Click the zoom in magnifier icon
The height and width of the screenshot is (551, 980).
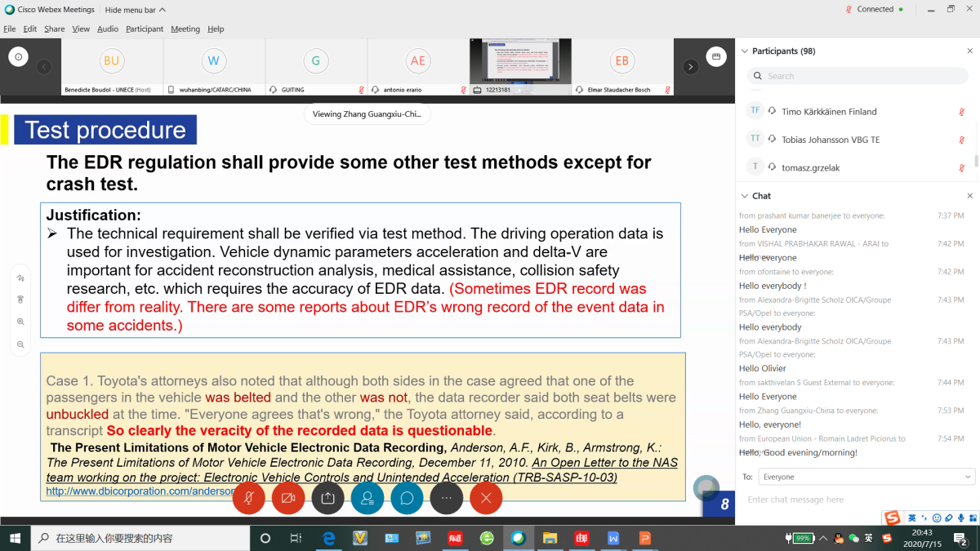point(20,322)
